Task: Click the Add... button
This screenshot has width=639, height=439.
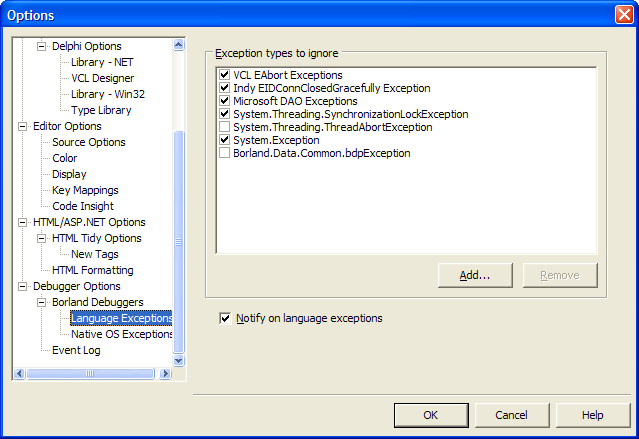Action: tap(475, 276)
